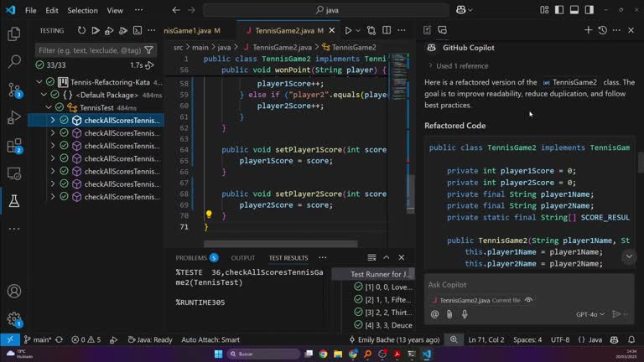Start new Copilot chat with plus icon

[x=588, y=30]
